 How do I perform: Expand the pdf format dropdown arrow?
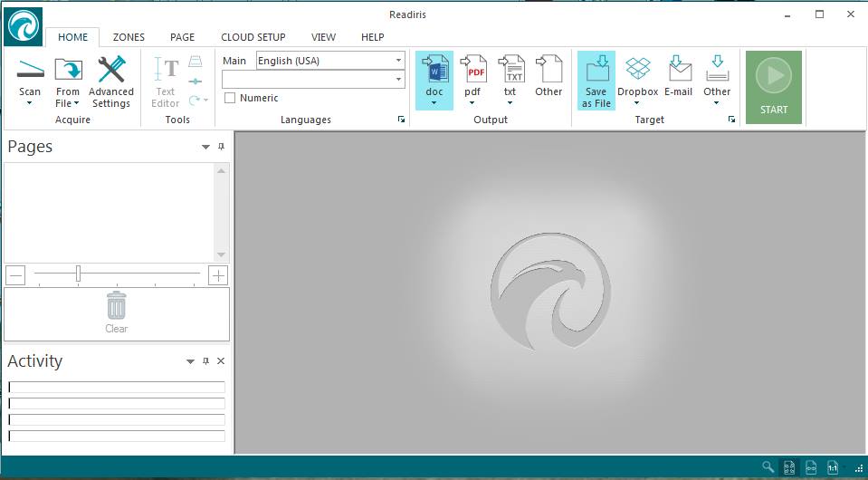click(472, 103)
